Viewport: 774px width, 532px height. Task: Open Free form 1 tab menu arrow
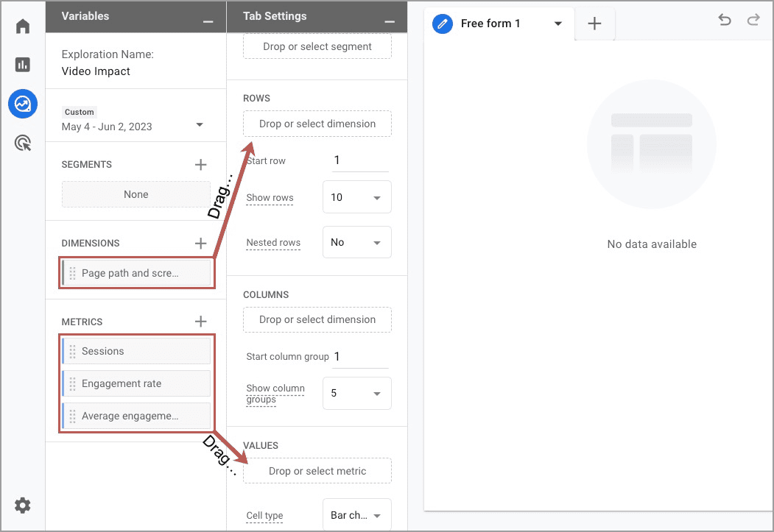pos(558,24)
